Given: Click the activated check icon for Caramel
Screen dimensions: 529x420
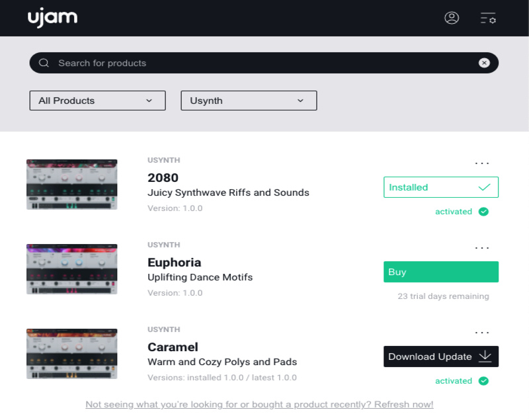Looking at the screenshot, I should (x=483, y=381).
